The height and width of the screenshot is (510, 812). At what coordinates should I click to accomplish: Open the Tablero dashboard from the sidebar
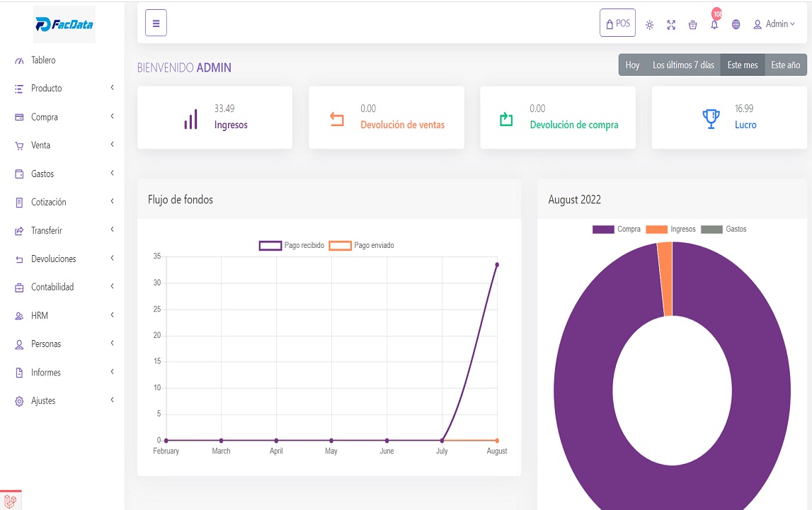pyautogui.click(x=44, y=60)
